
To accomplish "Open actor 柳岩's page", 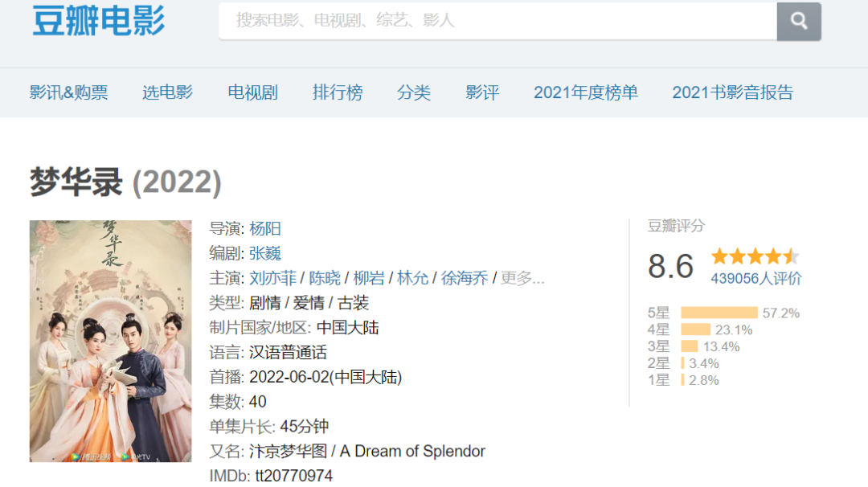I will click(369, 278).
